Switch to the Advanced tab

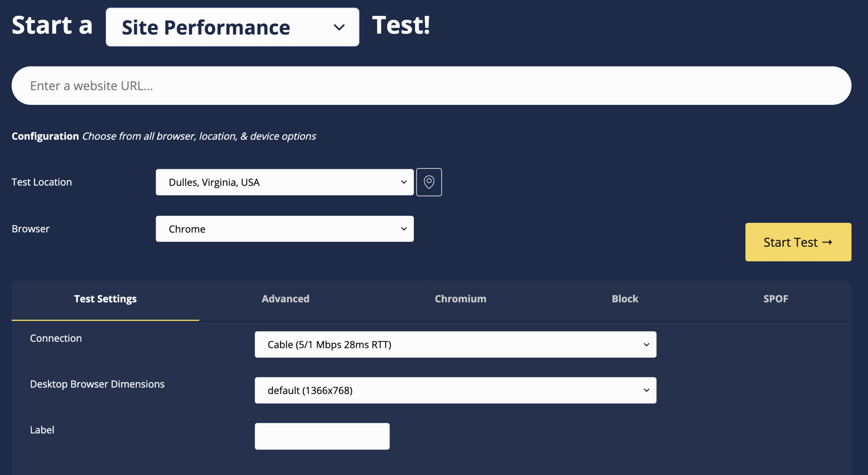[x=285, y=299]
